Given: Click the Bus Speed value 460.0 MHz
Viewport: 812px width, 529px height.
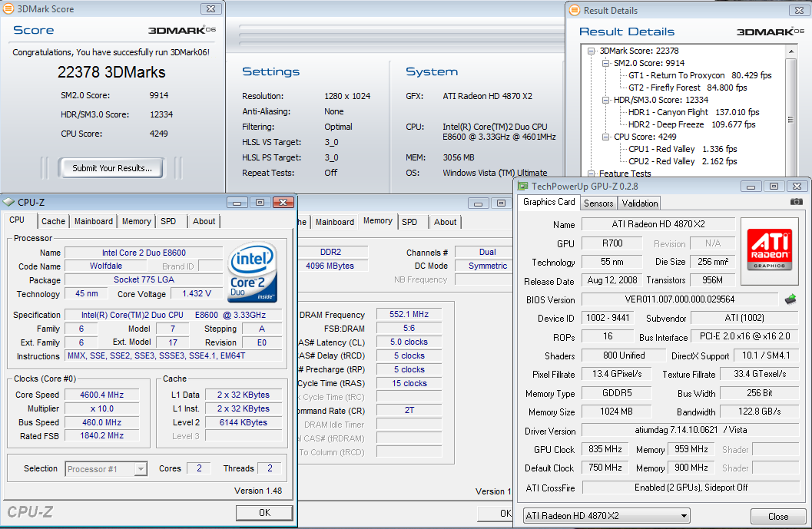Looking at the screenshot, I should (x=102, y=422).
